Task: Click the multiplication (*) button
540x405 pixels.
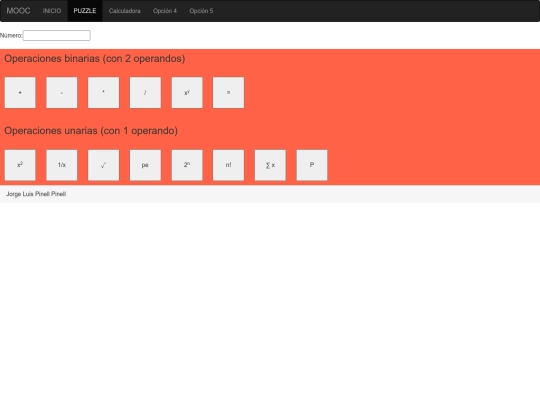Action: pyautogui.click(x=103, y=93)
